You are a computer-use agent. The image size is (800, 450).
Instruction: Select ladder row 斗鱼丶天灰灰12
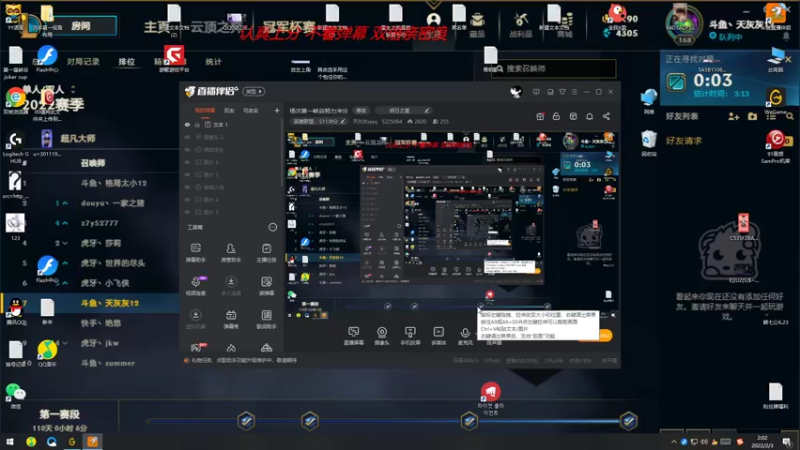(x=91, y=303)
